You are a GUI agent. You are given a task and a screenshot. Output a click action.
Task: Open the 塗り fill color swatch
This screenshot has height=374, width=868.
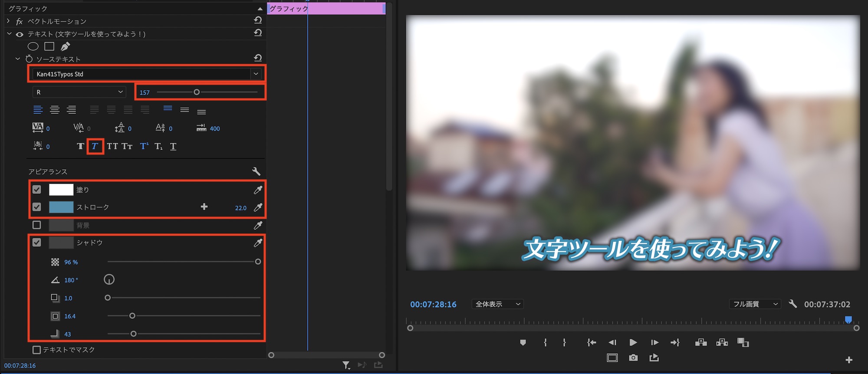61,190
